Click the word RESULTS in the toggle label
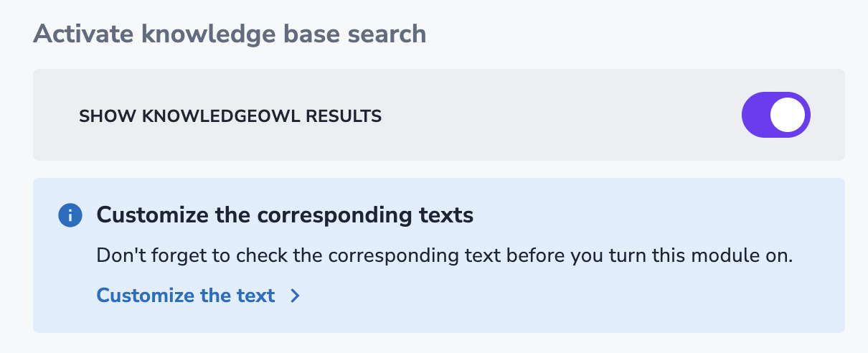The image size is (868, 353). tap(346, 116)
